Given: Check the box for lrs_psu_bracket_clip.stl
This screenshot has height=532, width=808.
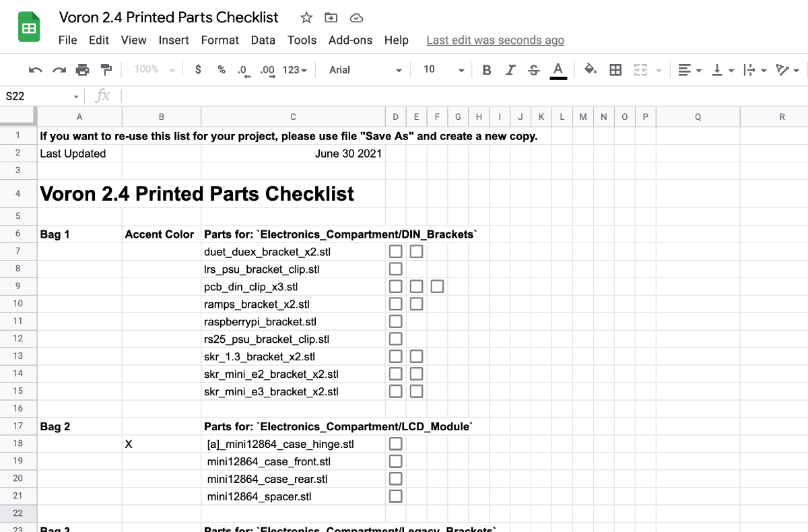Looking at the screenshot, I should [396, 269].
